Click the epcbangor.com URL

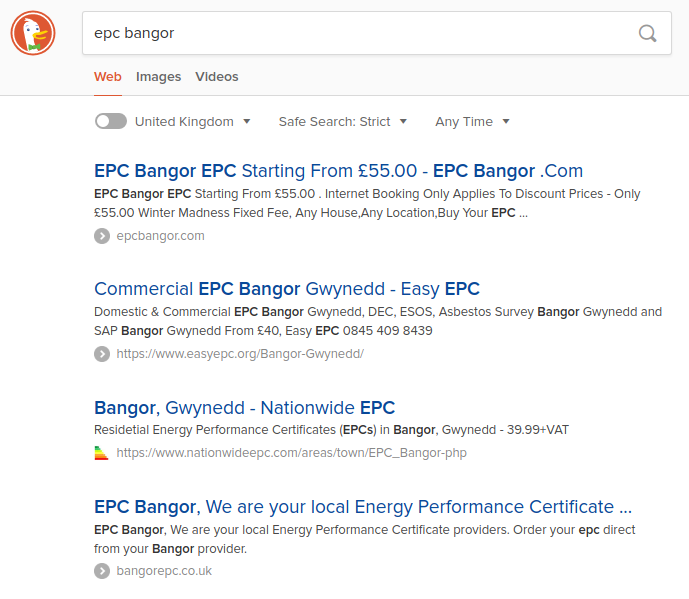coord(160,236)
